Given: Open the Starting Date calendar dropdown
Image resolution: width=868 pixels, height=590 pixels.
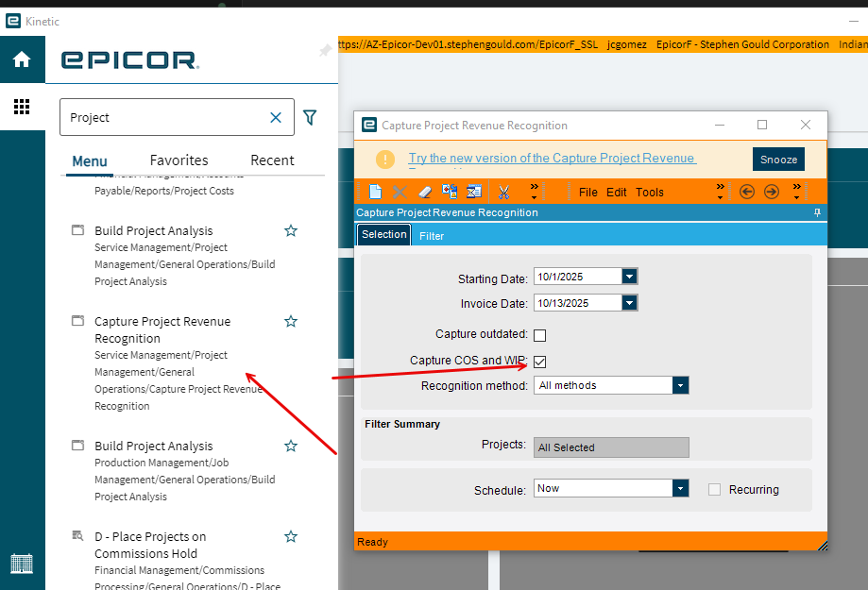Looking at the screenshot, I should [629, 277].
